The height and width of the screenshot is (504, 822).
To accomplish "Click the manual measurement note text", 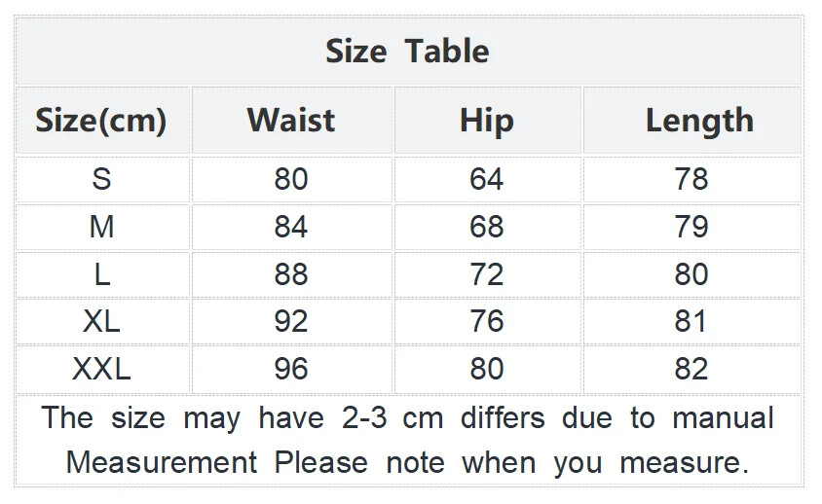I will [x=407, y=440].
